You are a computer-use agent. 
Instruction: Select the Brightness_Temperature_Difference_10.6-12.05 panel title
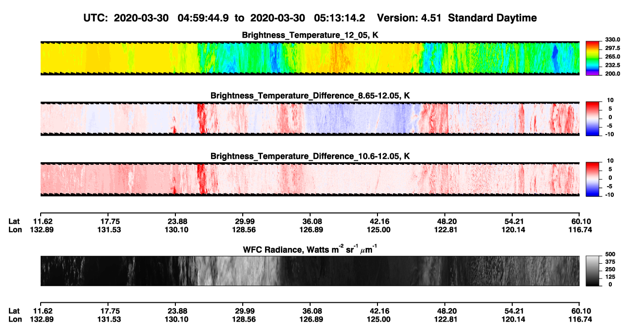tap(310, 156)
